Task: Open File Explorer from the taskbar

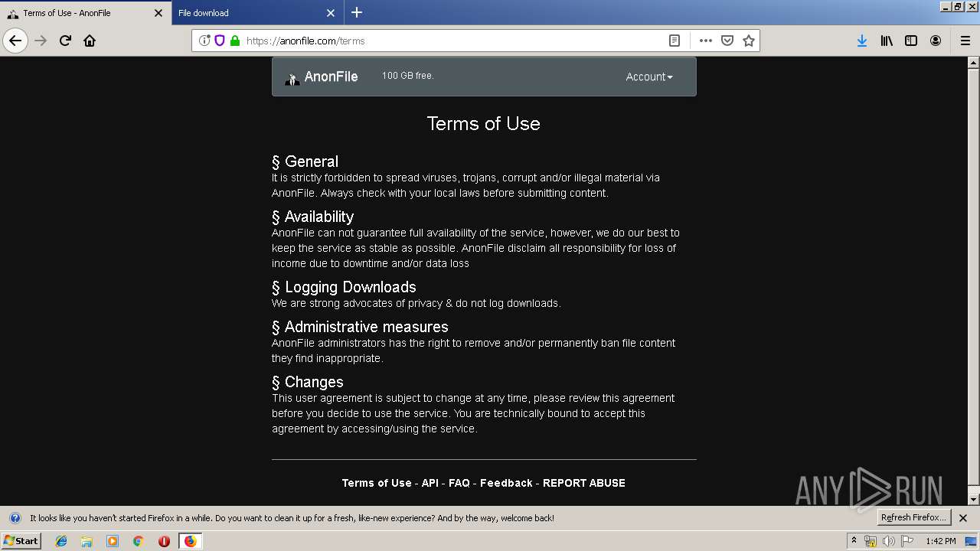Action: click(x=87, y=541)
